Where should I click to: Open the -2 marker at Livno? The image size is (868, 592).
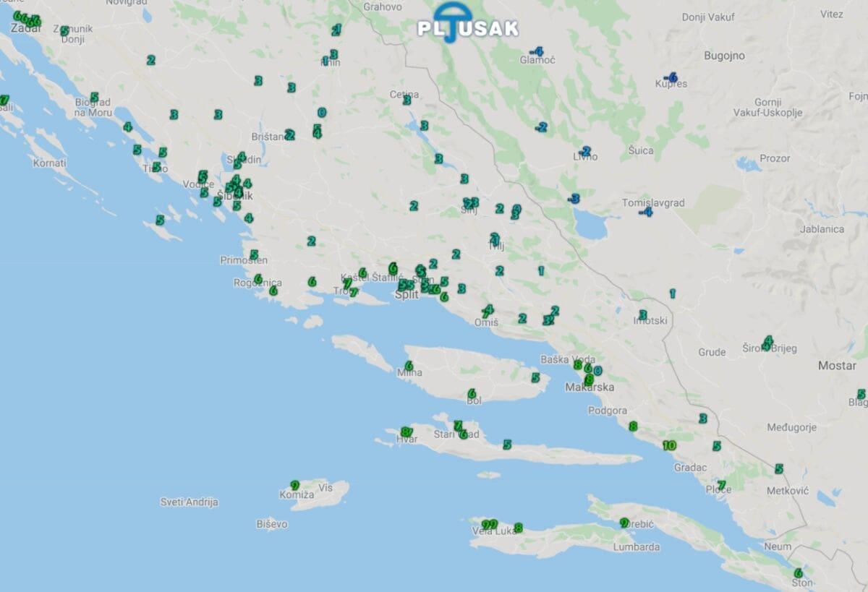tap(585, 151)
